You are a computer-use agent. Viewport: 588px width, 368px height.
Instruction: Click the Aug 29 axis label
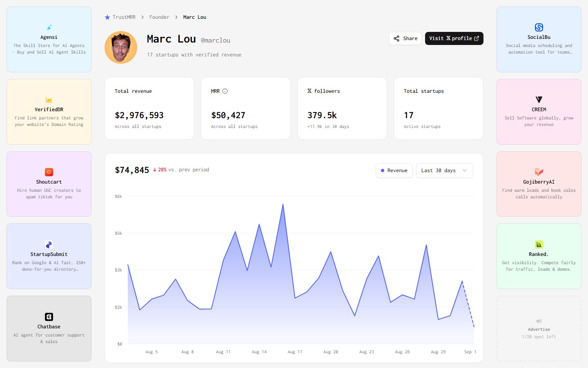pos(438,352)
